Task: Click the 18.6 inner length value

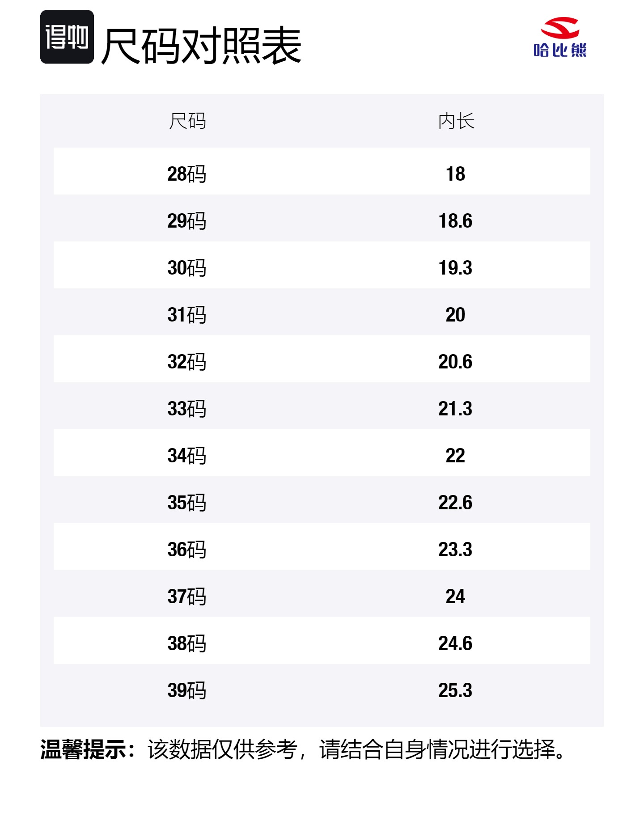Action: (455, 221)
